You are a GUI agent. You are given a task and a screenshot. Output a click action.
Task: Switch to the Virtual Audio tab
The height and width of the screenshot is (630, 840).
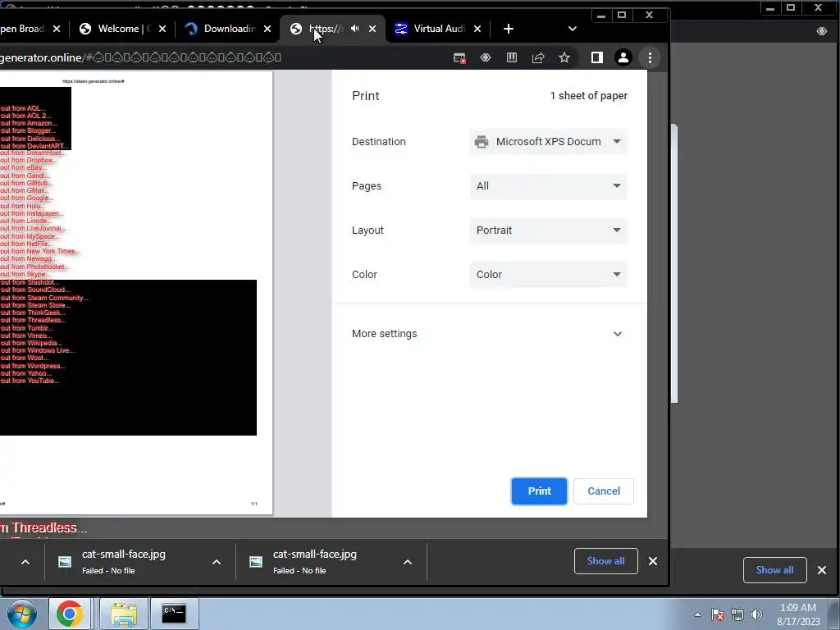pyautogui.click(x=436, y=29)
